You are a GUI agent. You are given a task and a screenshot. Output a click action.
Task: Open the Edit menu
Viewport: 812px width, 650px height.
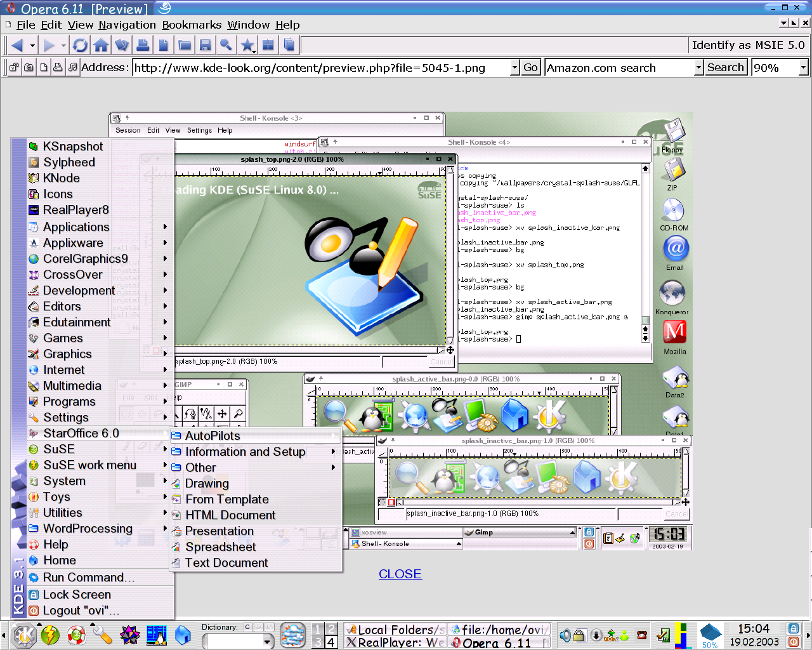tap(51, 25)
